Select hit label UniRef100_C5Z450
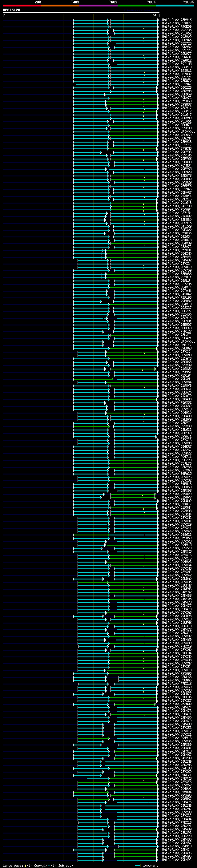Screen dimensions: 197x868 pyautogui.click(x=177, y=314)
